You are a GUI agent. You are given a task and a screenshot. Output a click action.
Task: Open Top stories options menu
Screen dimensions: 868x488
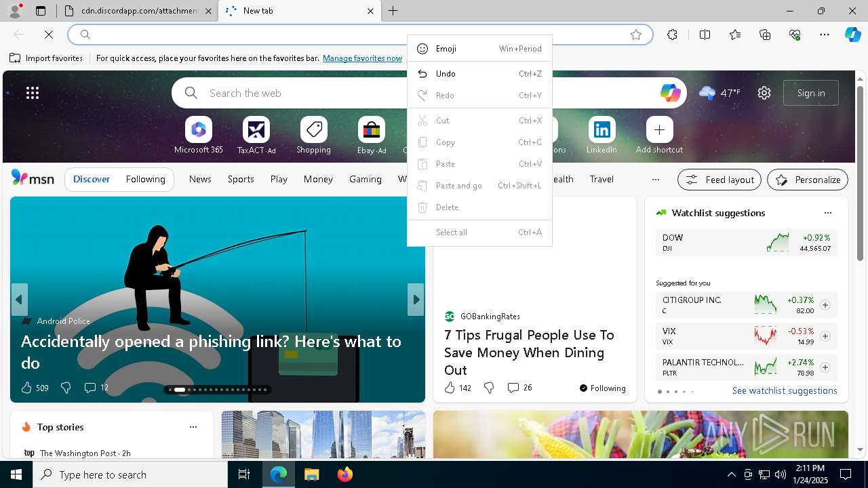pos(193,427)
